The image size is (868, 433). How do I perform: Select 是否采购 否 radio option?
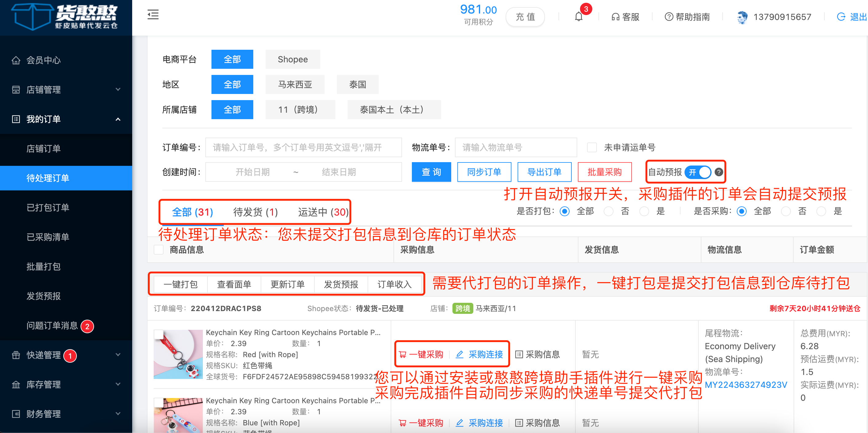click(786, 212)
